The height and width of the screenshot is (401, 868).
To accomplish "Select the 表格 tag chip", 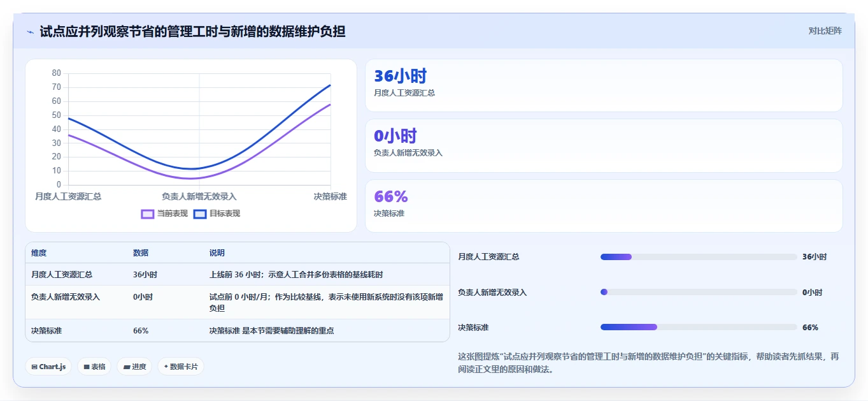I will 94,367.
